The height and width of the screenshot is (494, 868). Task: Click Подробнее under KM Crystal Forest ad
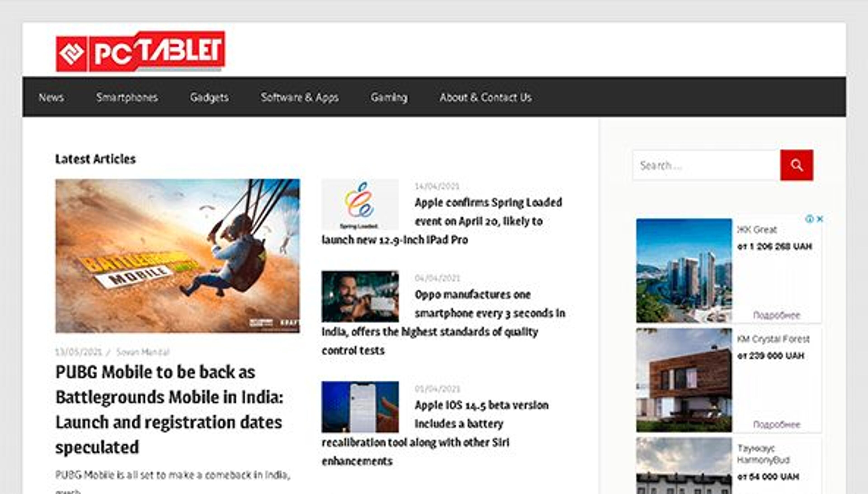point(776,424)
